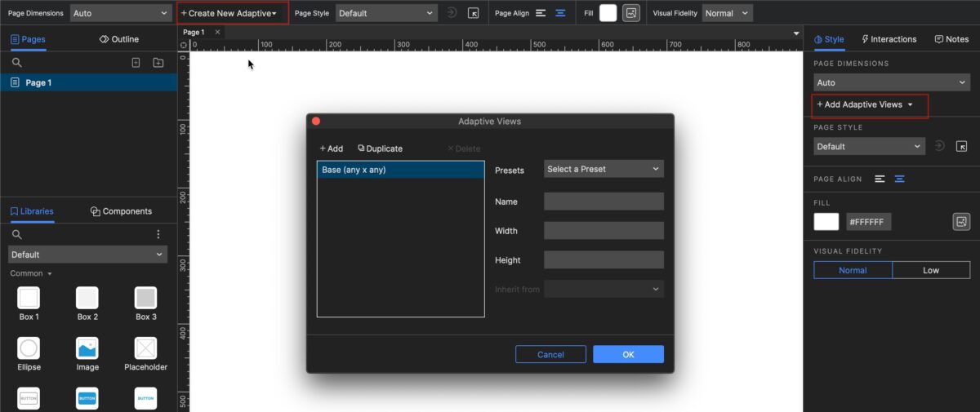Image resolution: width=980 pixels, height=412 pixels.
Task: Select the Placeholder widget from library
Action: click(145, 349)
